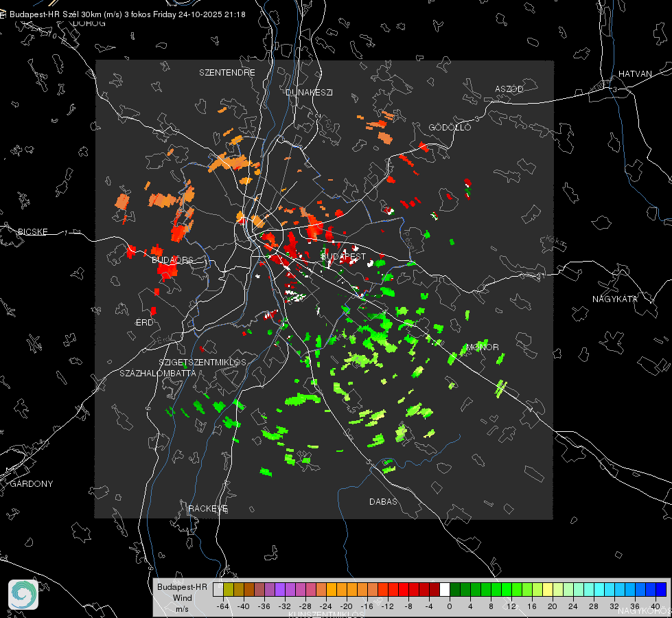Click the 40 value on legend scale
672x618 pixels.
click(655, 606)
